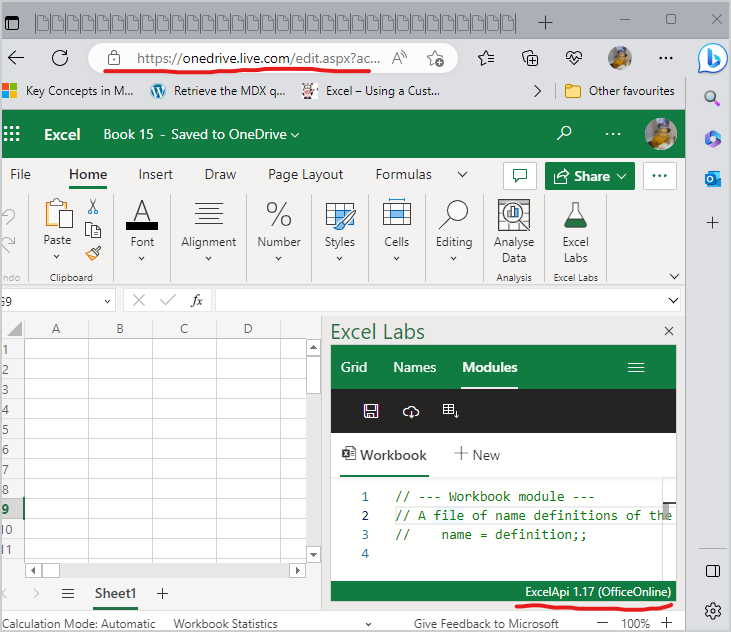Open Outlook in Edge sidebar

pos(712,179)
